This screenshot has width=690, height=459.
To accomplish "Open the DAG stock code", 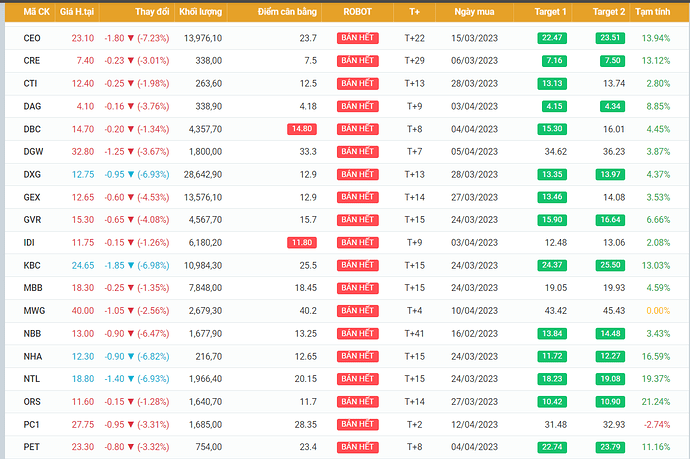I will (x=32, y=106).
